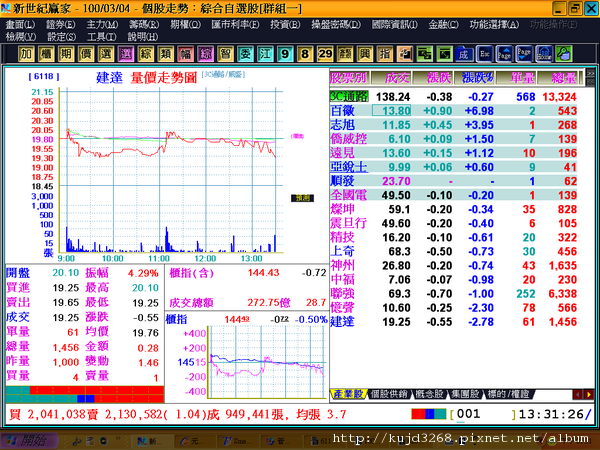This screenshot has height=450, width=600.
Task: Switch to the 產業股 tab
Action: 348,394
